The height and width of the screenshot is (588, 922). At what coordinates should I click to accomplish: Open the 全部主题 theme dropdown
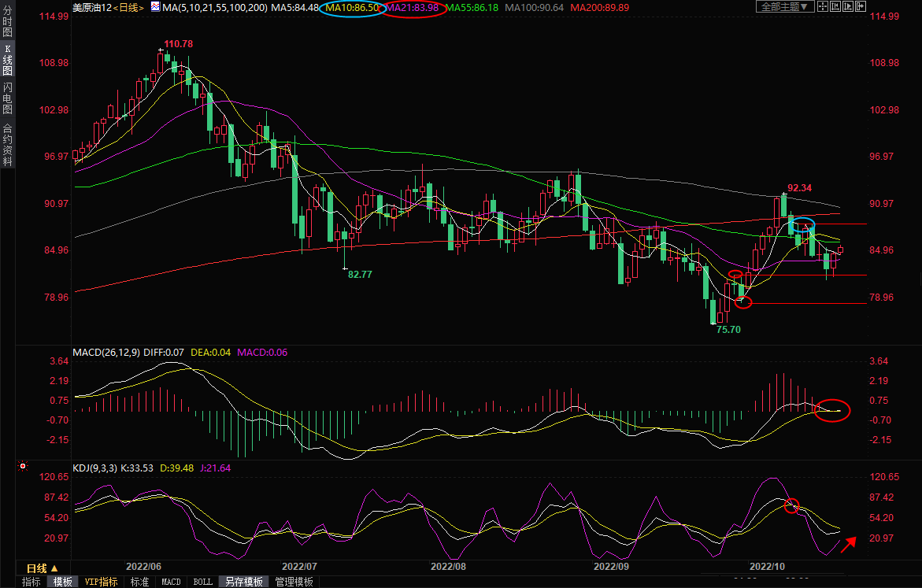pos(783,7)
